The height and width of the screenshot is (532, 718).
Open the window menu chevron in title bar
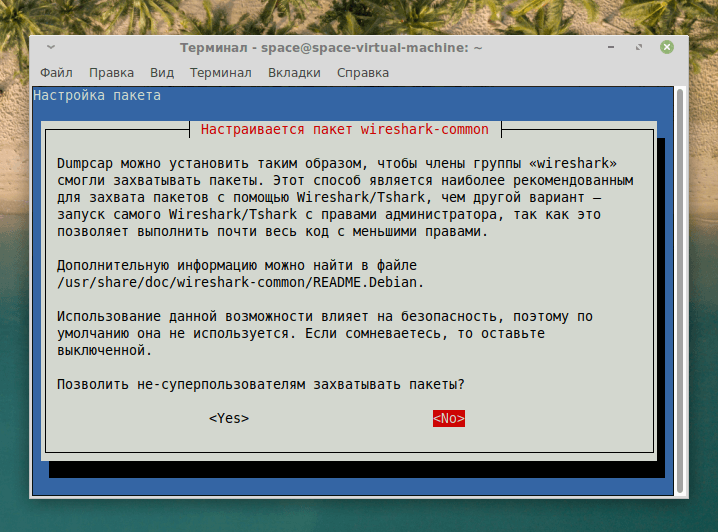pos(51,47)
